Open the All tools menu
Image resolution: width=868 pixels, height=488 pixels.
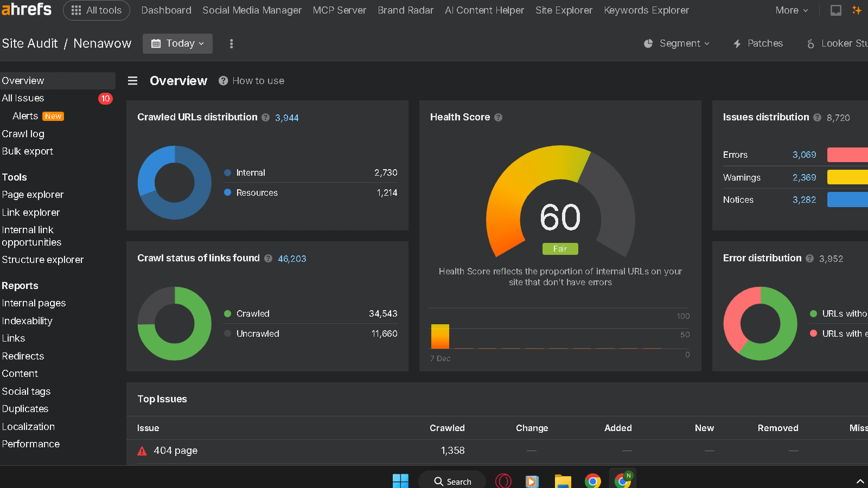tap(97, 10)
